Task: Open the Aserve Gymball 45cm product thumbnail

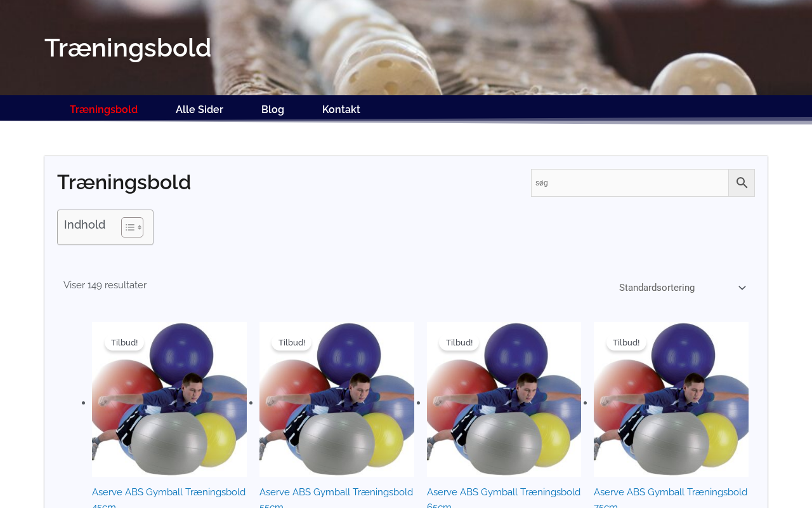Action: [169, 399]
